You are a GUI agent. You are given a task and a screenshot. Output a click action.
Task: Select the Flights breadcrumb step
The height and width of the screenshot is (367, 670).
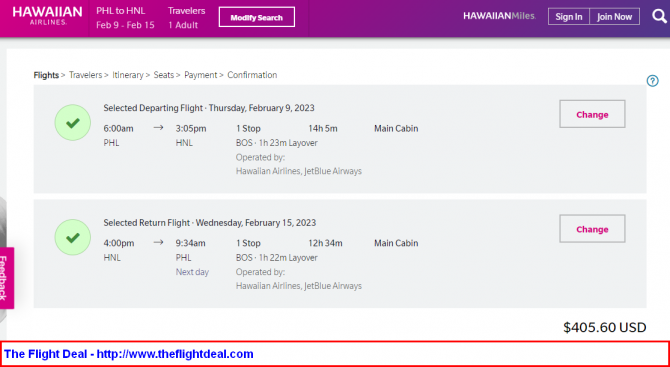coord(46,75)
